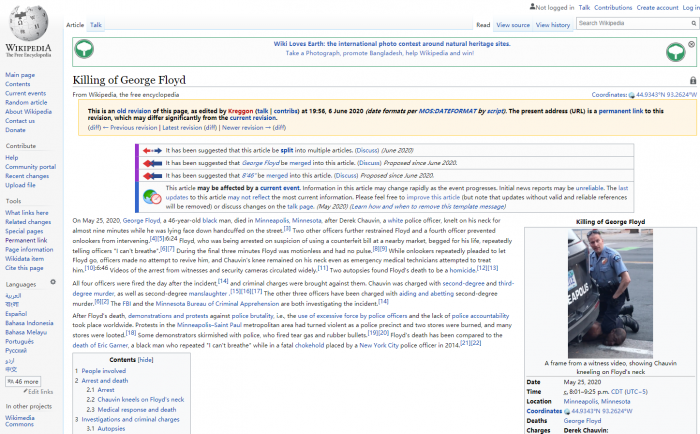Screen dimensions: 700x434
Task: Click Latest revision link
Action: tap(182, 128)
